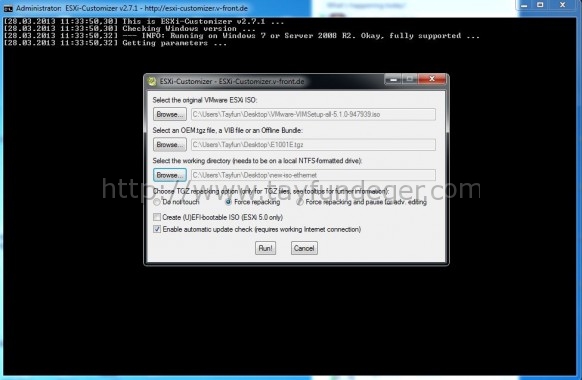Screen dimensions: 582x380
Task: Click the Cancel button
Action: (304, 248)
